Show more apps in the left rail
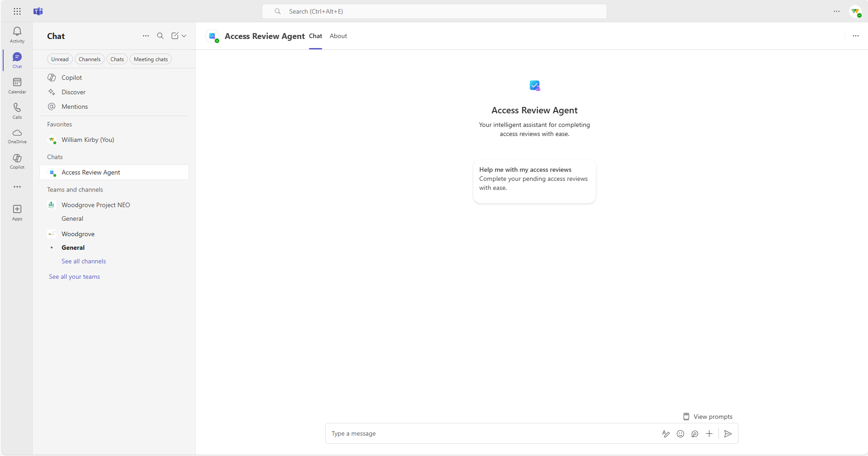Image resolution: width=868 pixels, height=456 pixels. (x=17, y=187)
